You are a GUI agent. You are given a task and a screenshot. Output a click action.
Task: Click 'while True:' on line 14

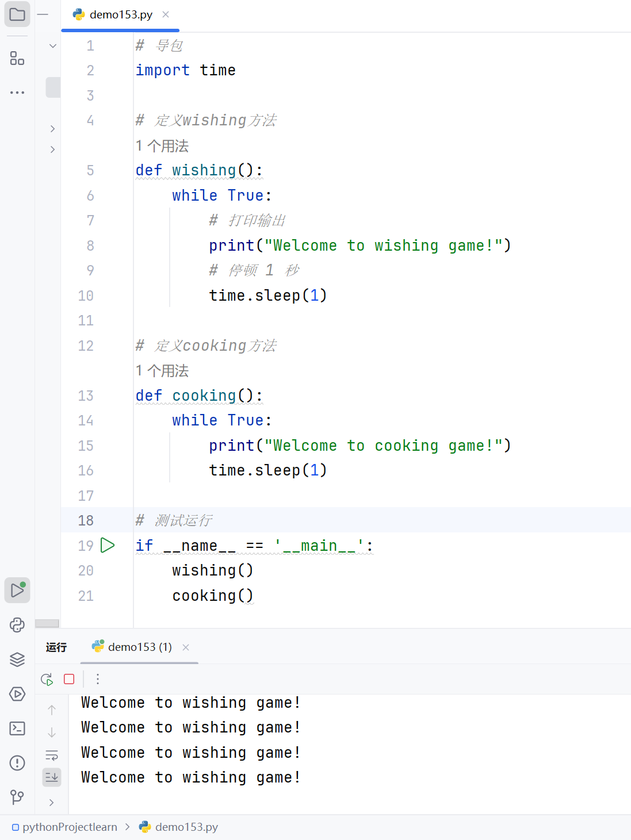pyautogui.click(x=222, y=420)
